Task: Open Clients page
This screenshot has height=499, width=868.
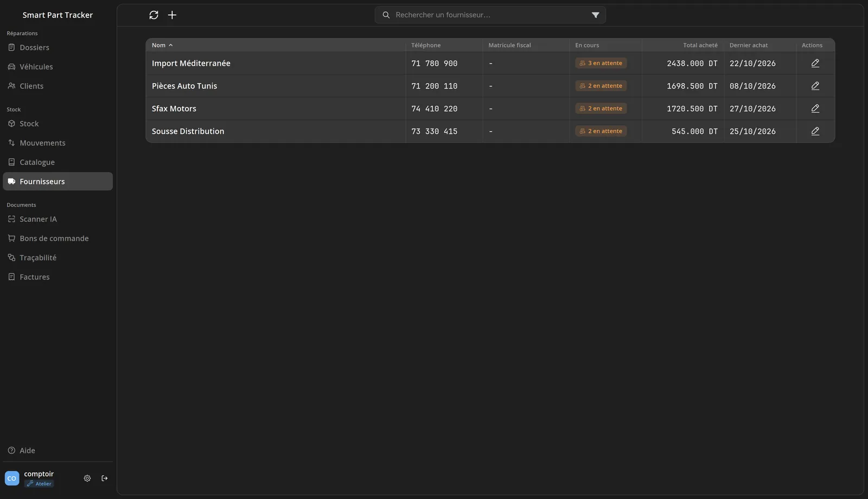Action: coord(58,86)
